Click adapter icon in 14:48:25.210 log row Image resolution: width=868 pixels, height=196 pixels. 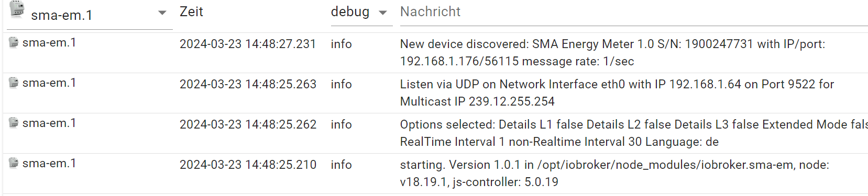(14, 163)
